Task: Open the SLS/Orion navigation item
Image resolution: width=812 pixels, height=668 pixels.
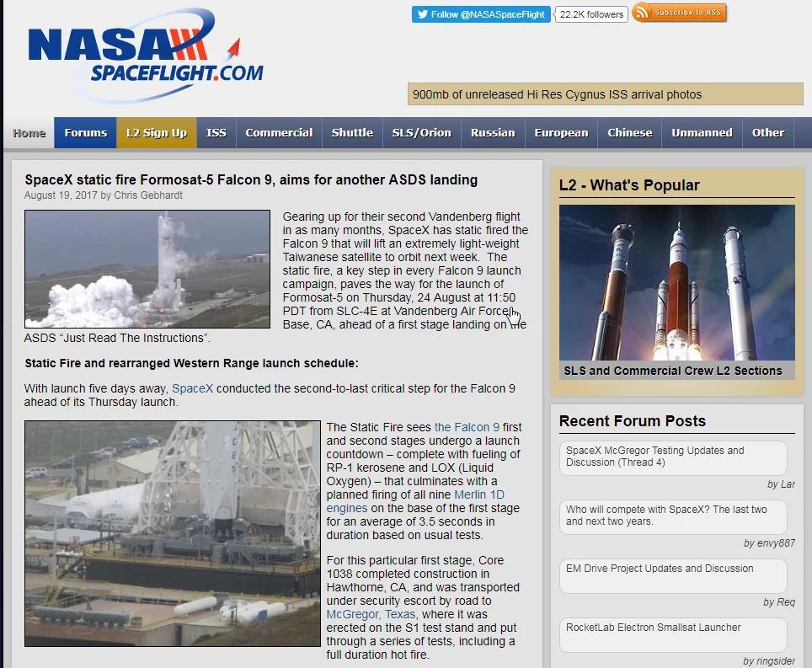Action: tap(421, 133)
